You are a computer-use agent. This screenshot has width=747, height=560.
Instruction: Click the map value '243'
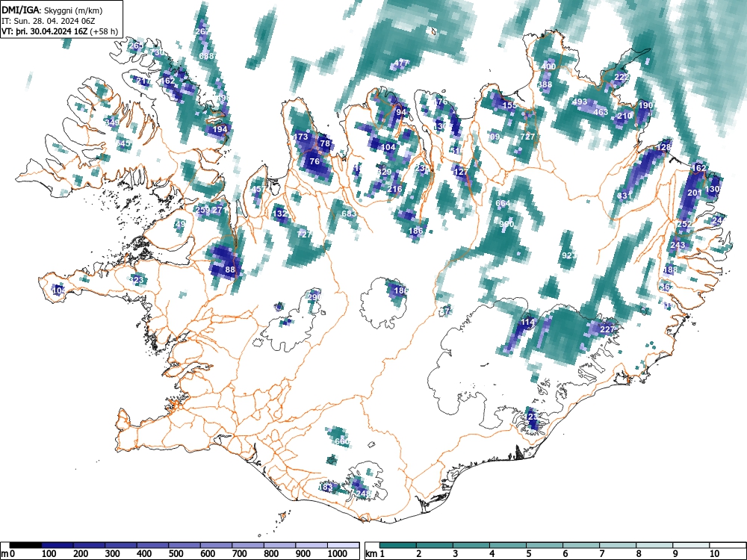[678, 245]
